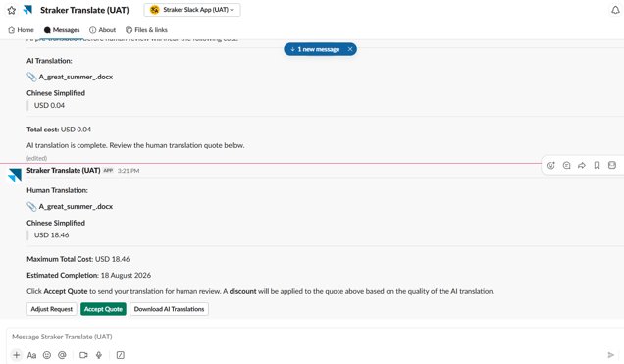
Task: Switch to the Messages tab
Action: (x=62, y=30)
